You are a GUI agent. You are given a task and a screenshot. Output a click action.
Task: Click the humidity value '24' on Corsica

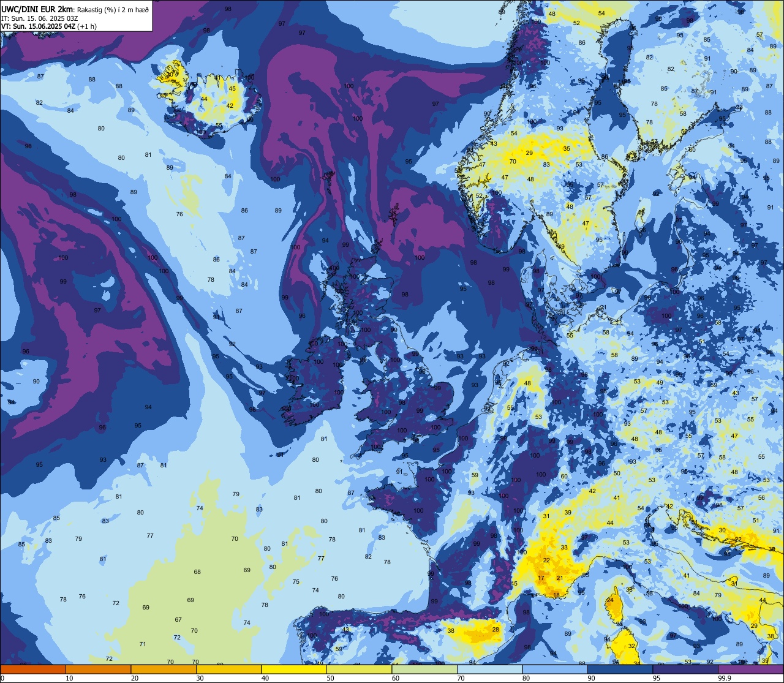pyautogui.click(x=609, y=600)
